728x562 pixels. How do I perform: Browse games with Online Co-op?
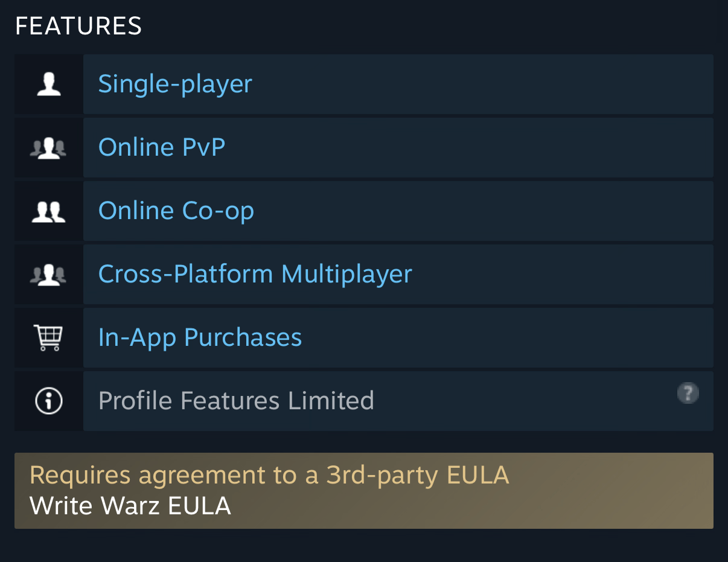click(x=176, y=211)
